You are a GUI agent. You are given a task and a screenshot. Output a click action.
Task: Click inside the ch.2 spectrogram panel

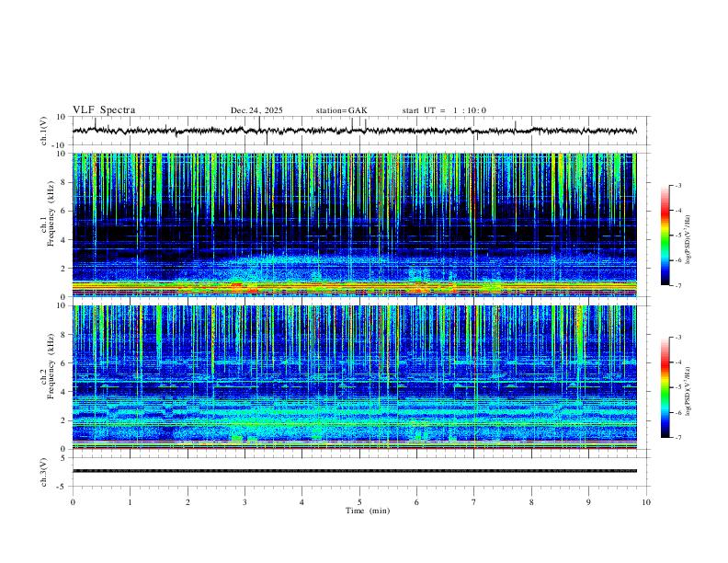(355, 377)
